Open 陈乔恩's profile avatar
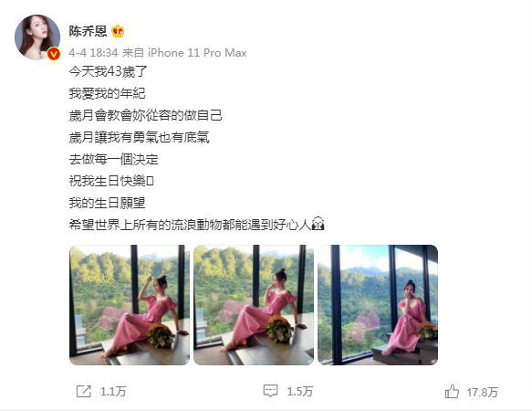532x411 pixels. pos(37,37)
